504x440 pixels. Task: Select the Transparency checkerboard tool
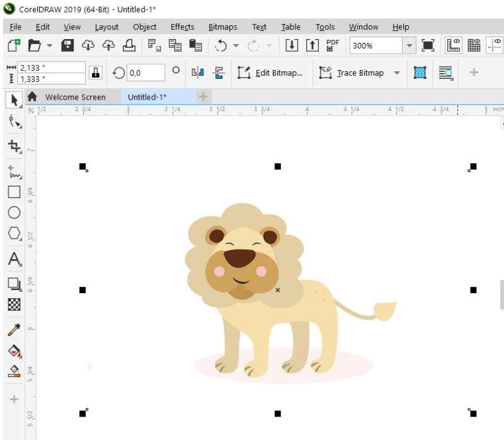click(x=14, y=304)
